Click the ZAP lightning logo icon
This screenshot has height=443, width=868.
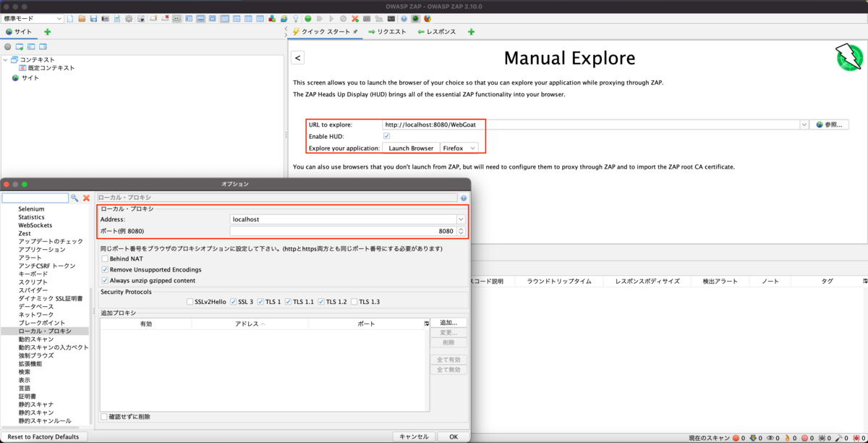[849, 57]
